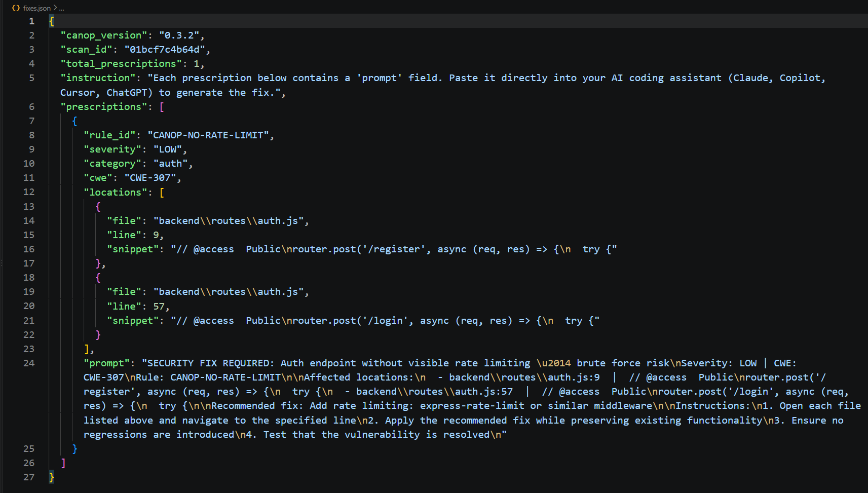Click the "CANOP-NO-RATE-LIMIT" value on line 8
Viewport: 868px width, 493px height.
(x=208, y=135)
